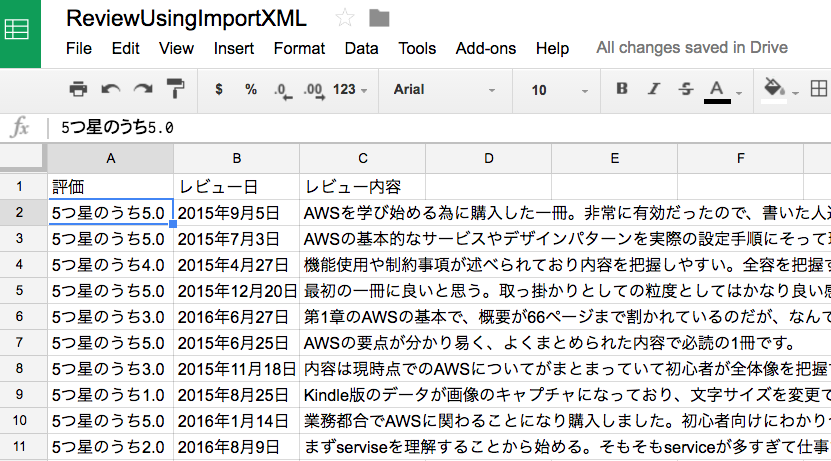Screen dimensions: 831x461
Task: Click date cell 2015年8月25日
Action: click(236, 395)
